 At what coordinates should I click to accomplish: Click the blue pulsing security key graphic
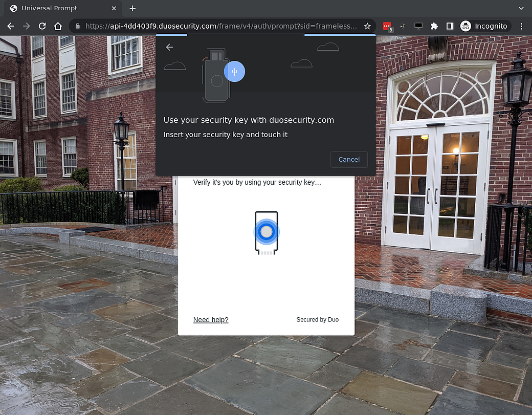[x=266, y=232]
